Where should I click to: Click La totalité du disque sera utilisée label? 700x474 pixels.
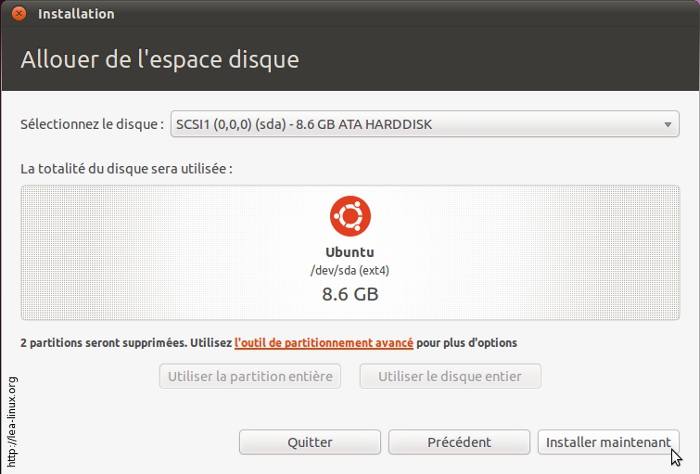point(126,168)
